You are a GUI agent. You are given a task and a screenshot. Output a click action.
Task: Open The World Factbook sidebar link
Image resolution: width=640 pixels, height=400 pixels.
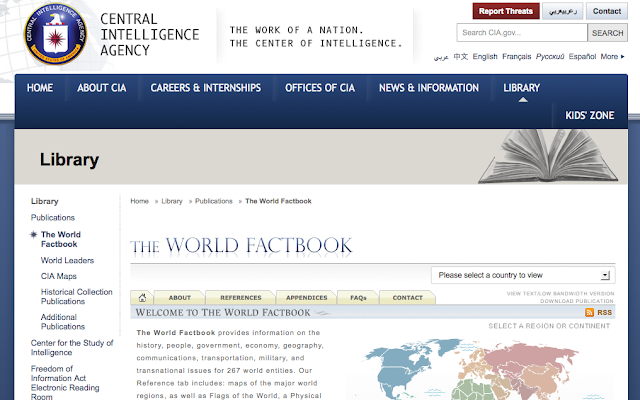tap(60, 239)
